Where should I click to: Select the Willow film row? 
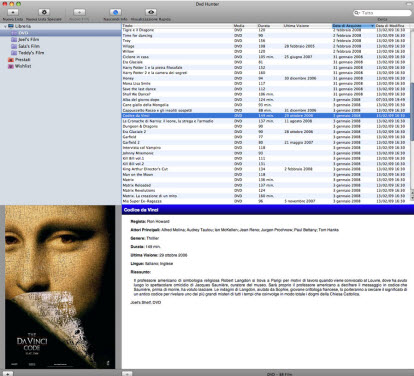(266, 51)
